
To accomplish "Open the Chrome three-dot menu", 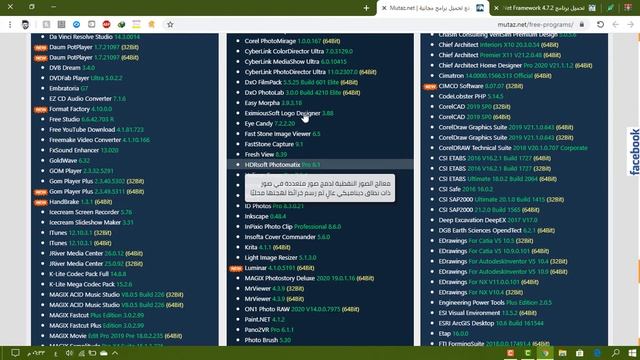I will pyautogui.click(x=10, y=24).
